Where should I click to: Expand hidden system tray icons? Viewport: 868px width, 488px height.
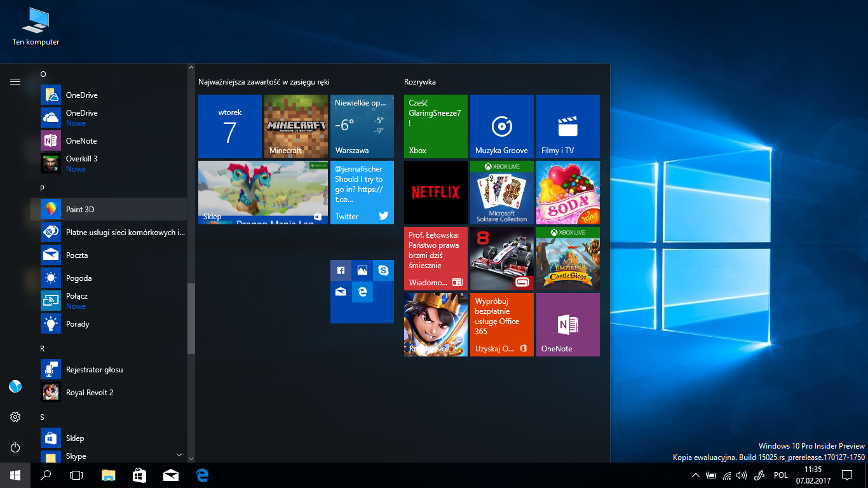pyautogui.click(x=696, y=475)
